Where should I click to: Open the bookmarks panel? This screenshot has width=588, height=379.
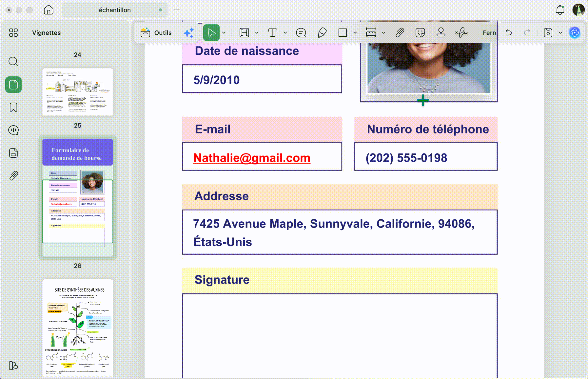tap(13, 108)
